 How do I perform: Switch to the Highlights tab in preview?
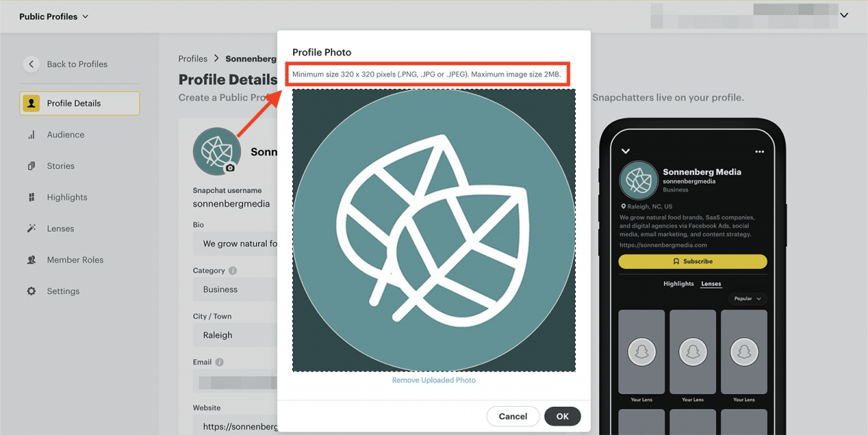coord(678,284)
